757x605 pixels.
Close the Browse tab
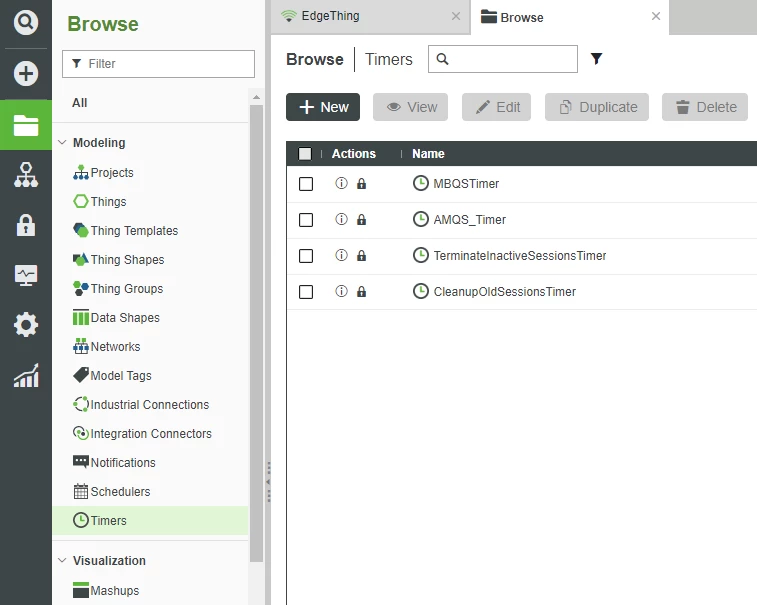point(656,16)
